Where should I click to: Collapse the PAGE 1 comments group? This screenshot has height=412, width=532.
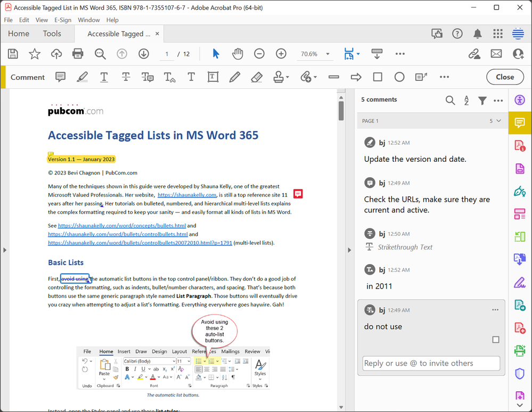tap(498, 121)
